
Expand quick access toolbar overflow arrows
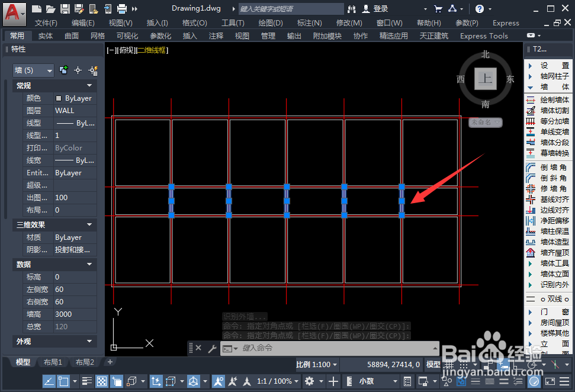point(134,9)
